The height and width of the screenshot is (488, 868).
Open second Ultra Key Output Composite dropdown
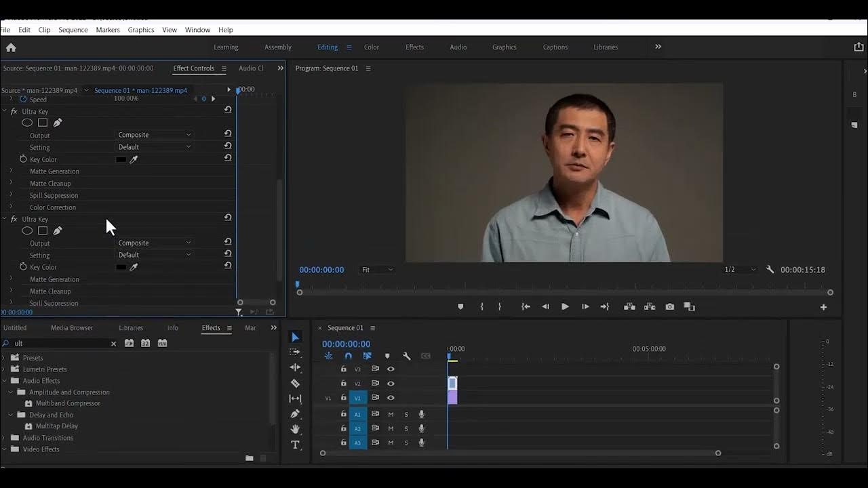pyautogui.click(x=155, y=243)
